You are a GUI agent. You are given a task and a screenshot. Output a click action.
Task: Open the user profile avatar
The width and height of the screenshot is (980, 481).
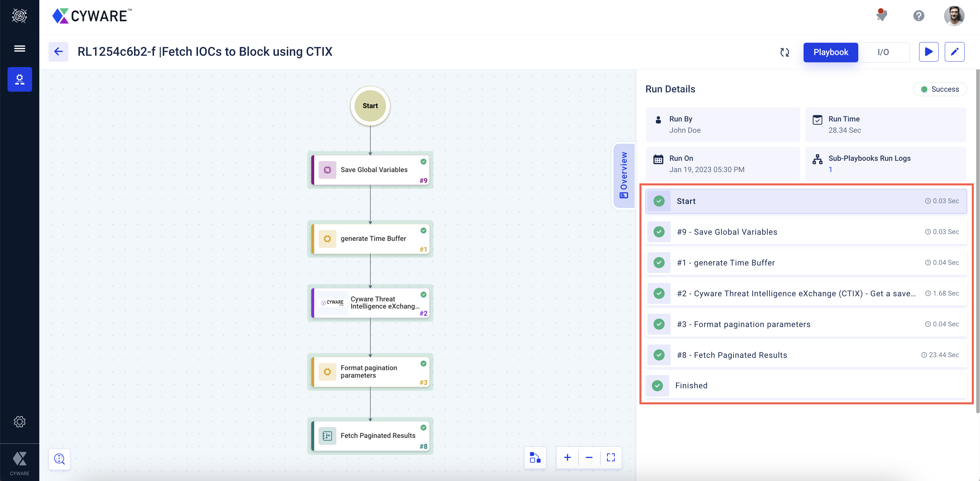(954, 16)
